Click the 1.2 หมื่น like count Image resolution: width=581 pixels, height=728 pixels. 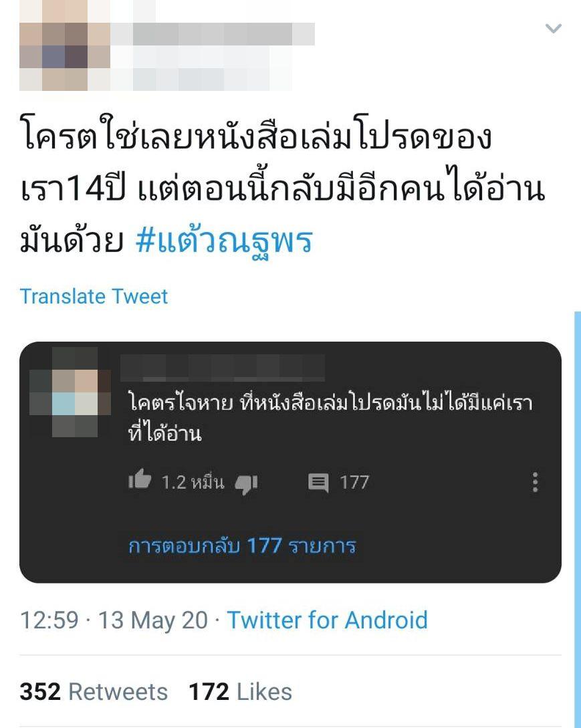pyautogui.click(x=193, y=483)
